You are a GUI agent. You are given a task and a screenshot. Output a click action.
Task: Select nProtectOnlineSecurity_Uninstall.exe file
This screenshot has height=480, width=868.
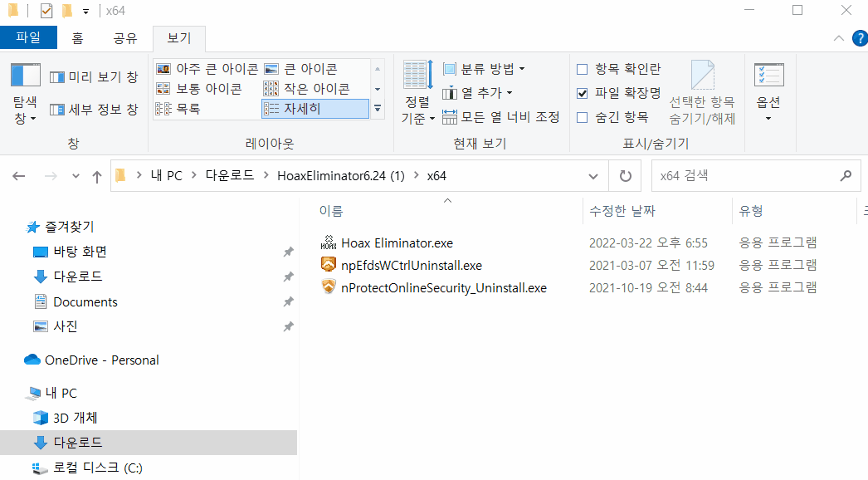coord(444,288)
